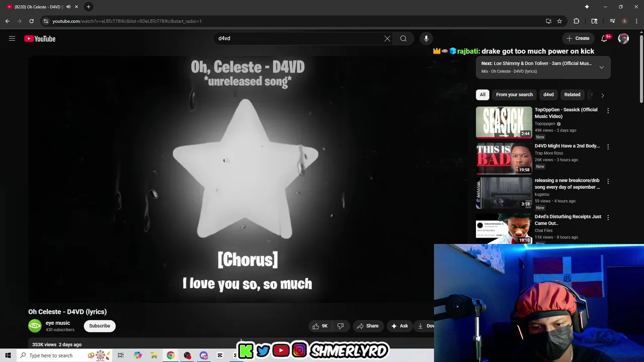Click the Ask button
The width and height of the screenshot is (644, 362).
399,326
